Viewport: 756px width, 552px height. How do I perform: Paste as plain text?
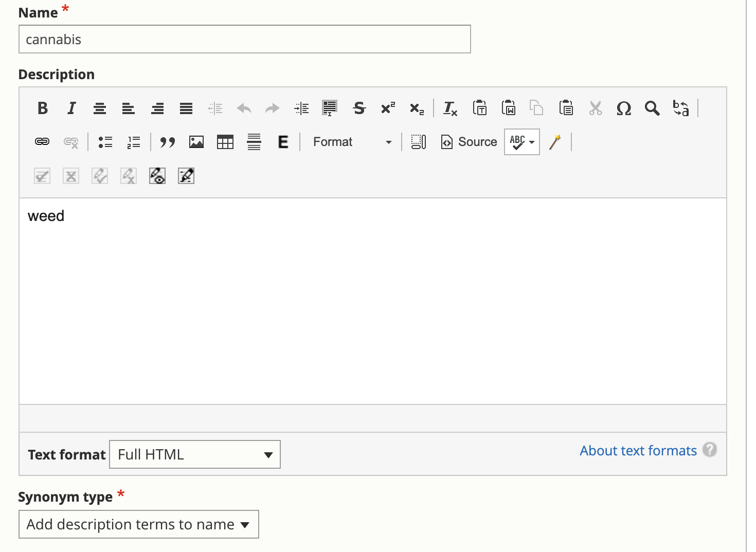point(480,108)
